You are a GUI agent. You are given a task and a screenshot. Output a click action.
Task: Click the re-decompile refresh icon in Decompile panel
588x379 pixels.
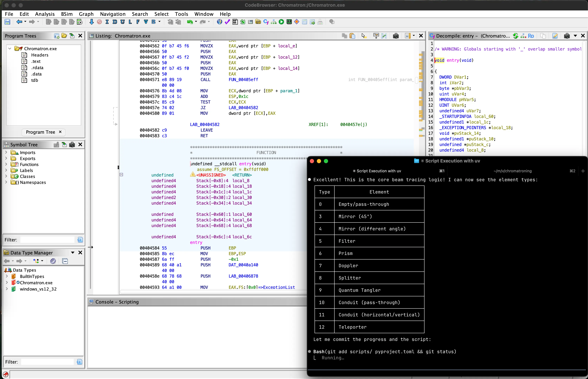pyautogui.click(x=515, y=36)
